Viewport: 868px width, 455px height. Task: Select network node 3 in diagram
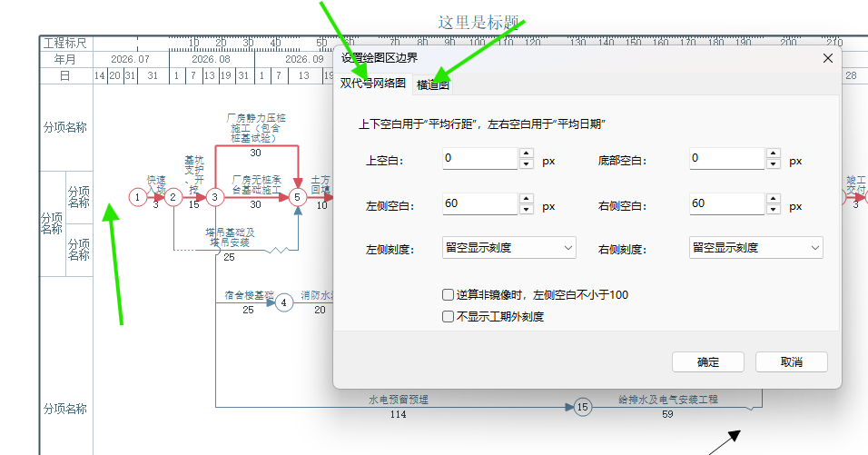click(x=215, y=197)
